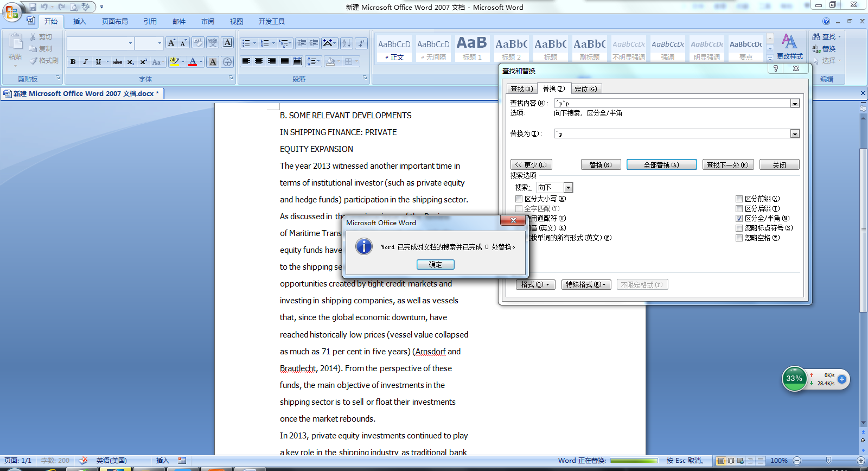868x471 pixels.
Task: Adjust the zoom slider in status bar
Action: [x=828, y=461]
